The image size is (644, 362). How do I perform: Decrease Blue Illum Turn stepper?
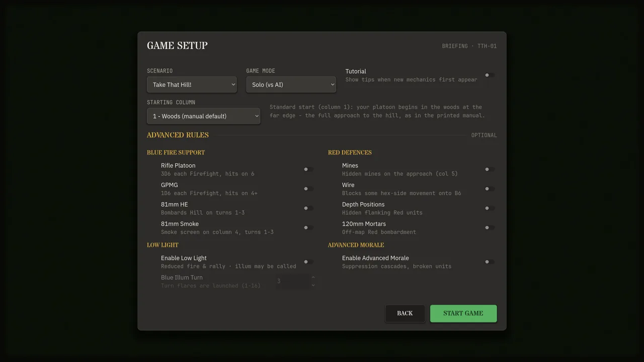point(313,285)
